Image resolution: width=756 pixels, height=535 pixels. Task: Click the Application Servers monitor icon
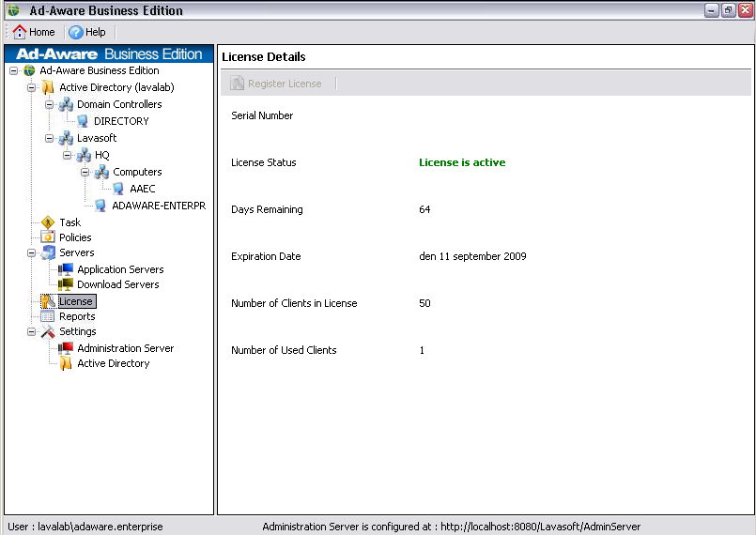tap(66, 269)
